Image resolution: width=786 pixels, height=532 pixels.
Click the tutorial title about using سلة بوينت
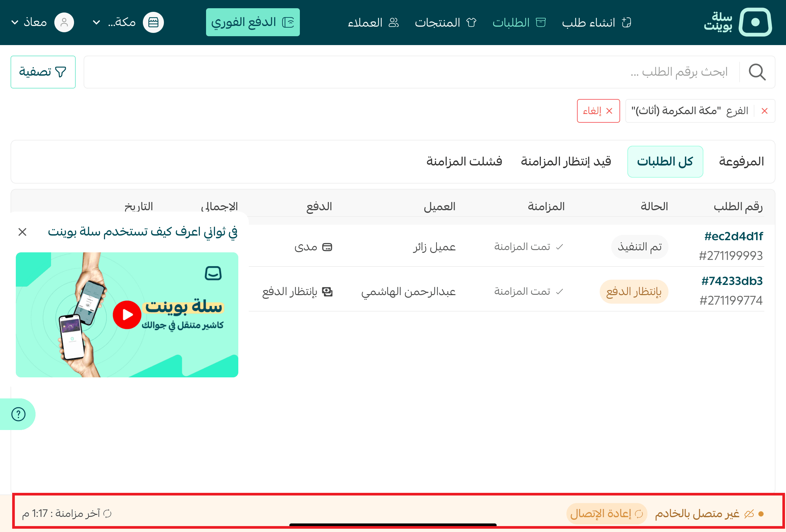coord(143,232)
